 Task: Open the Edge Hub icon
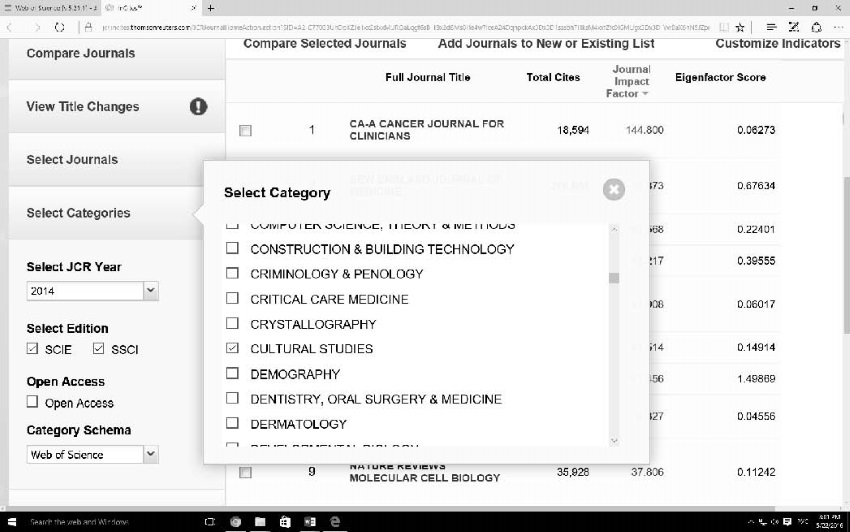pos(771,27)
